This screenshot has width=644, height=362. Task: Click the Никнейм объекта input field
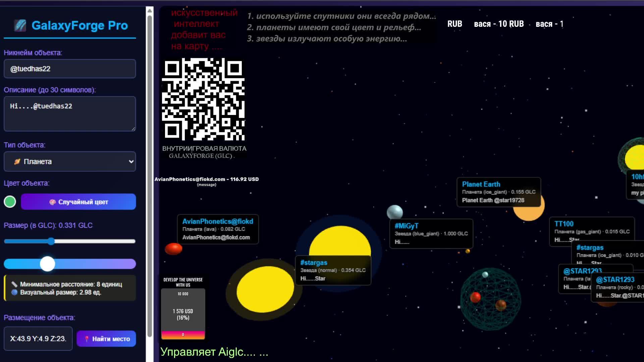coord(70,69)
